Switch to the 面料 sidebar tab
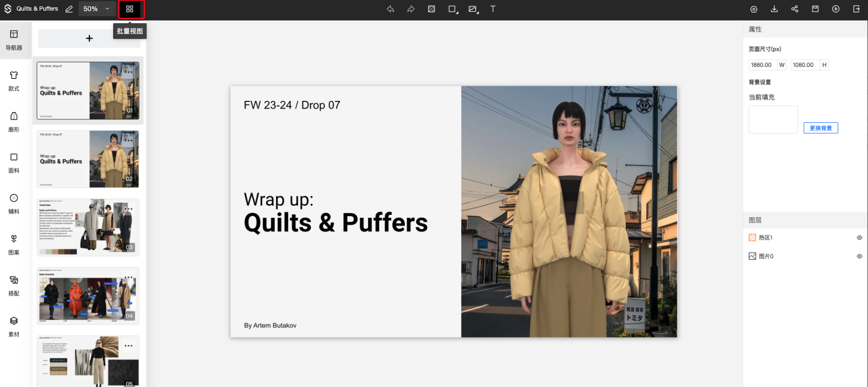 [x=14, y=163]
